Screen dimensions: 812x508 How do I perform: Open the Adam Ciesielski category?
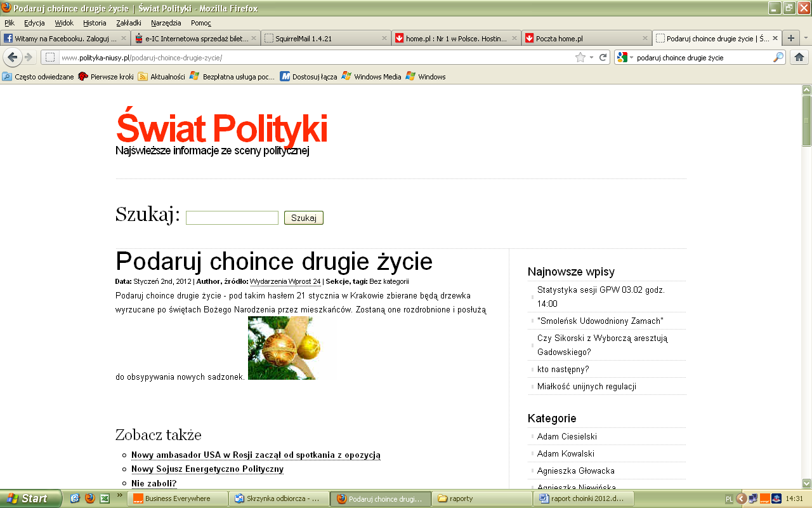(567, 436)
